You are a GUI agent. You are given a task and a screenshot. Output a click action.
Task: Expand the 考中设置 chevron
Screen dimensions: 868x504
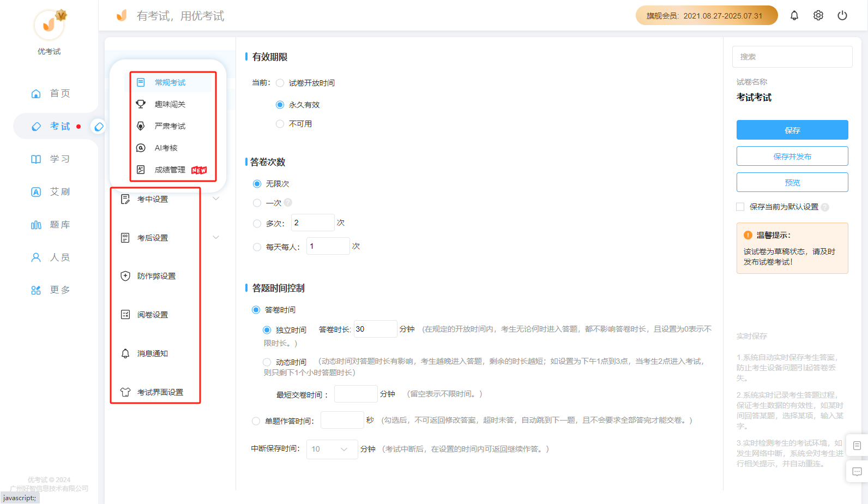(x=216, y=199)
